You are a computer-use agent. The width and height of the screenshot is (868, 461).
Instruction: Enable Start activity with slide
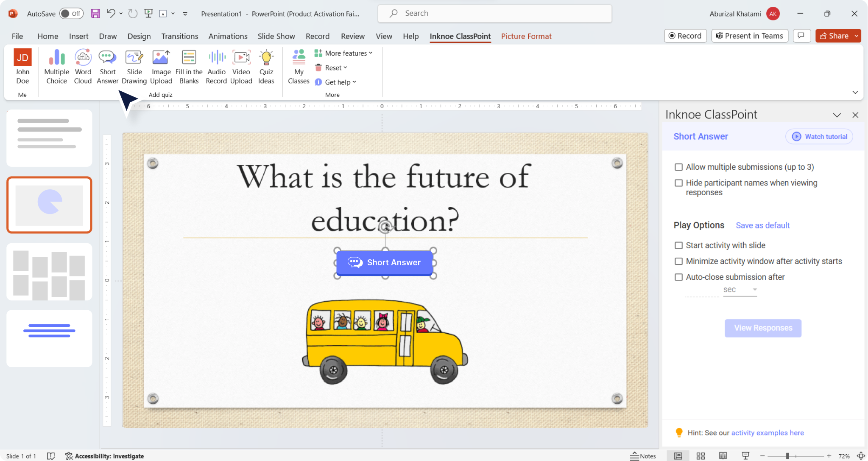point(678,245)
